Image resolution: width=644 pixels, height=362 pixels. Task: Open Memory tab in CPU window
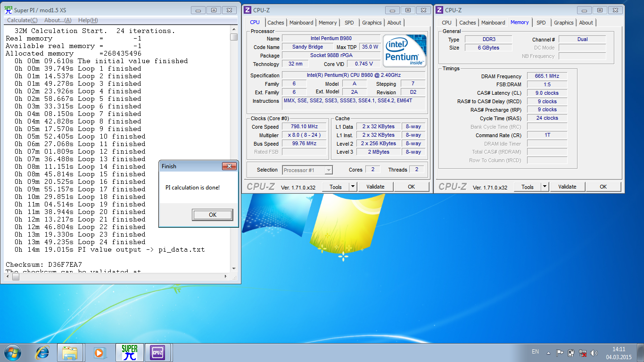coord(328,23)
